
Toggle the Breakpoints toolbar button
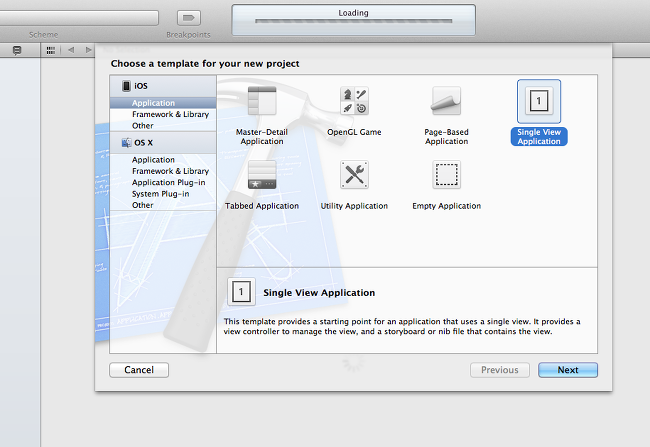189,18
